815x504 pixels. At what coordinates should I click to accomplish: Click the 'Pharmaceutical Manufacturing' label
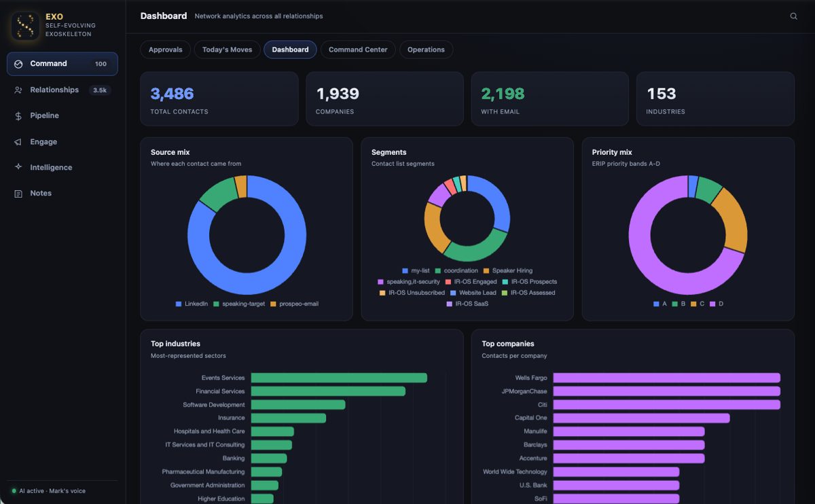click(203, 471)
